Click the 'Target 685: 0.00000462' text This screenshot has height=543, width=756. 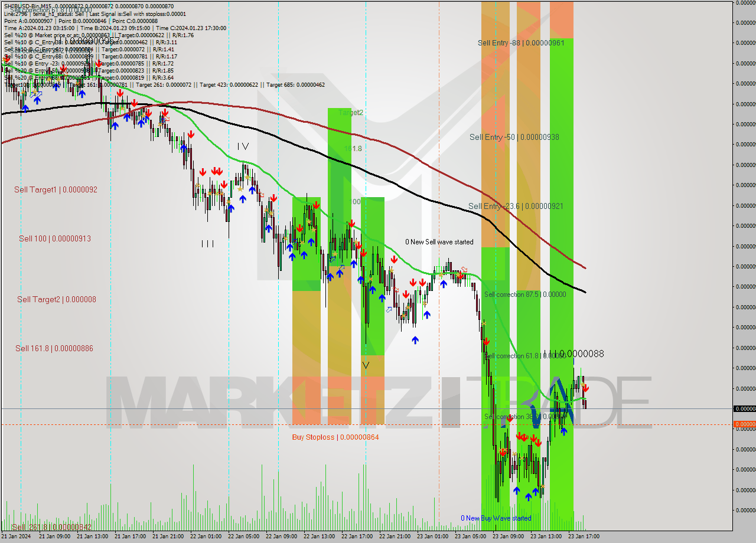(295, 85)
